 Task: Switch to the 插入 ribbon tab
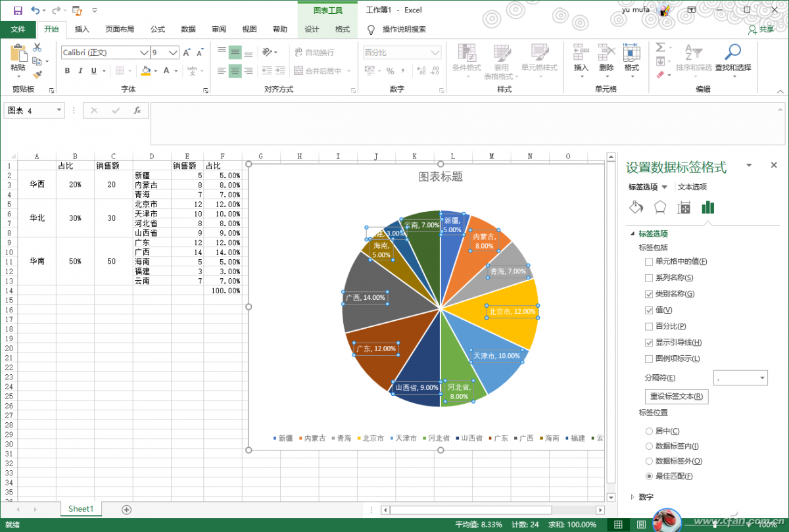point(82,30)
